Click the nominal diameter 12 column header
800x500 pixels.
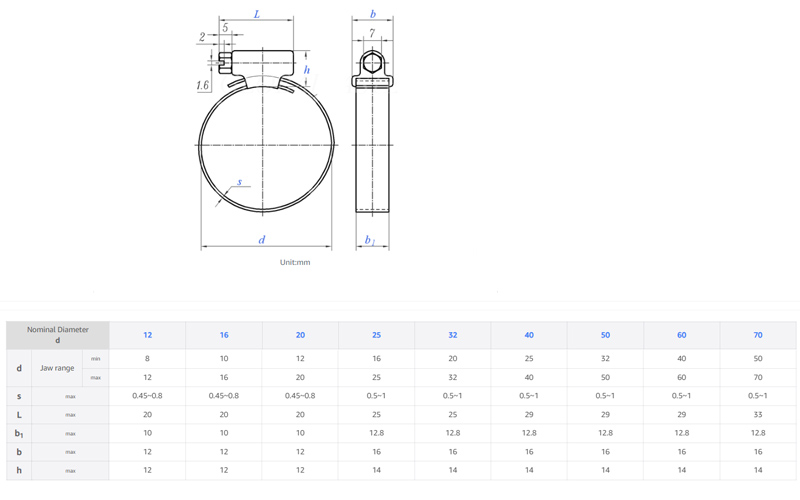tap(148, 335)
